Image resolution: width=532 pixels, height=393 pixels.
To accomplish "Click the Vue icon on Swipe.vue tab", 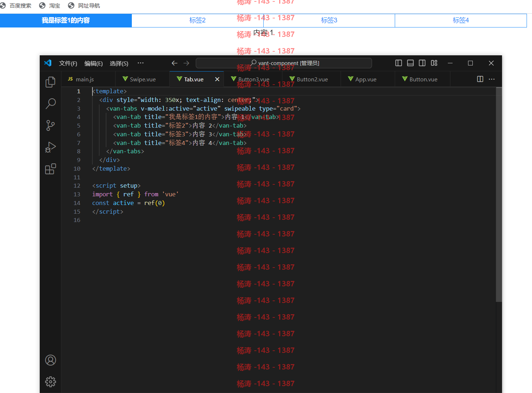I will pyautogui.click(x=125, y=79).
